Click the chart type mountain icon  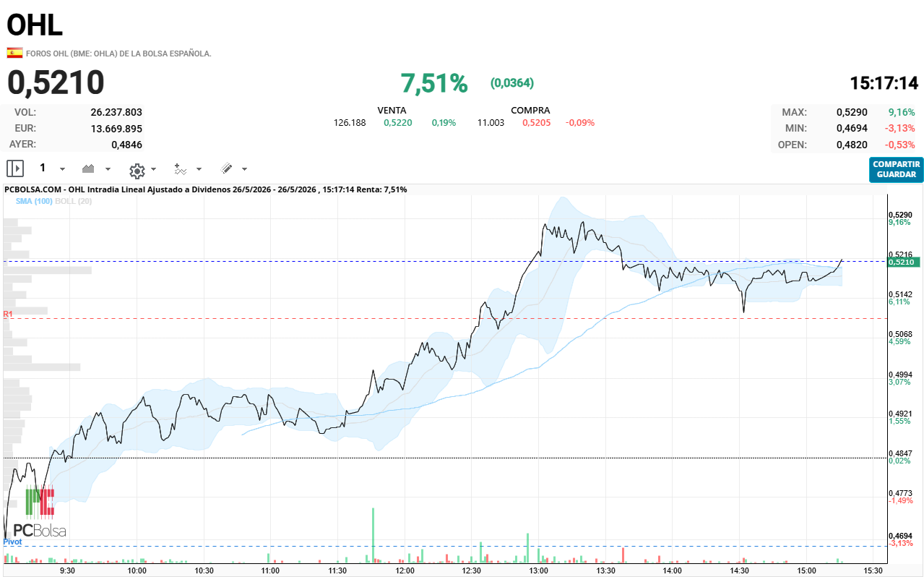click(89, 168)
